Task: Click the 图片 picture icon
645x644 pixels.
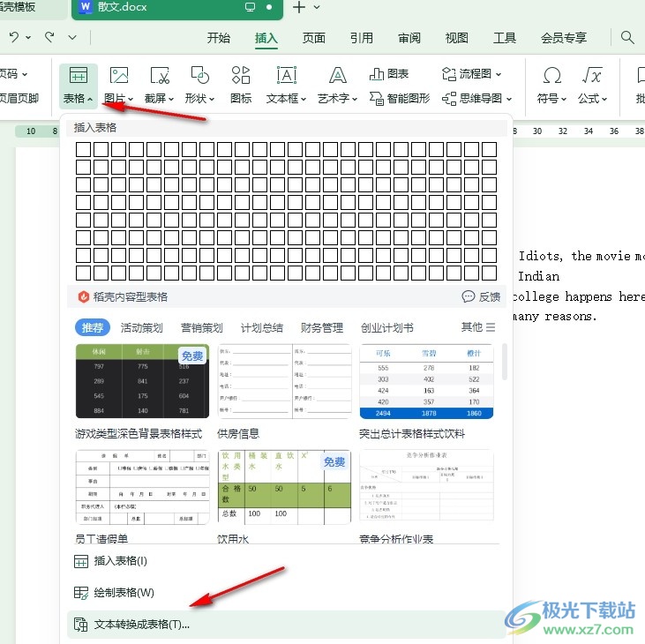Action: coord(119,76)
